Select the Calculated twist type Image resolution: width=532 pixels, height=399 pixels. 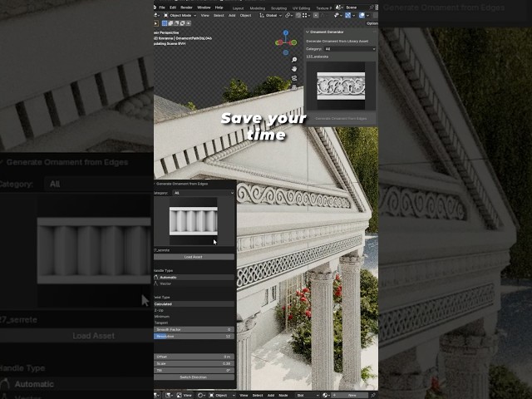[x=194, y=304]
